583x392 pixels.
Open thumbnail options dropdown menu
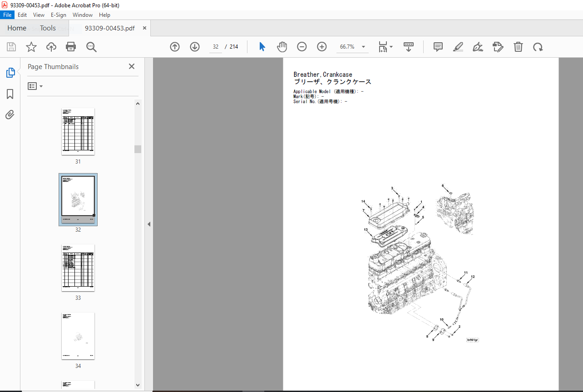pos(35,86)
